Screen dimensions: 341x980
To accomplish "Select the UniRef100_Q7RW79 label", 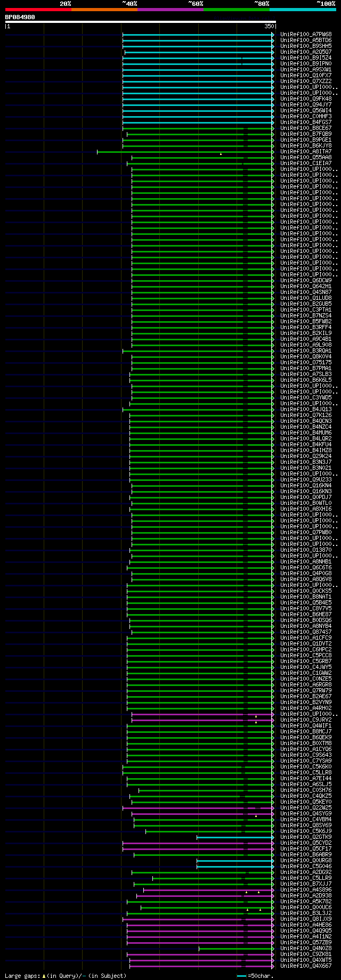I will click(306, 691).
